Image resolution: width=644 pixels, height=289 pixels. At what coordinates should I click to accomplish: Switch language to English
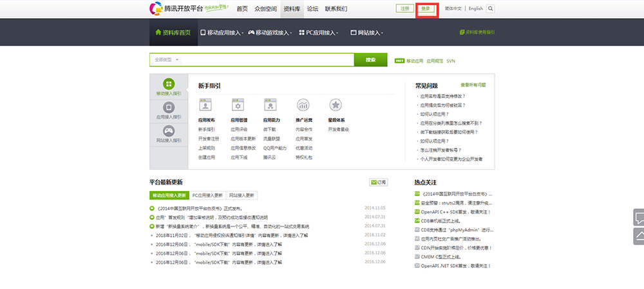pos(475,9)
